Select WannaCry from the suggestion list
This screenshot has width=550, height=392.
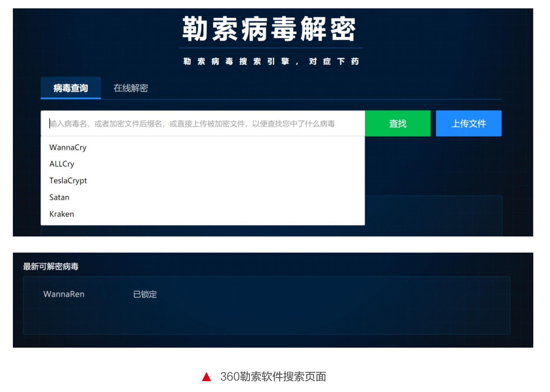click(x=203, y=147)
